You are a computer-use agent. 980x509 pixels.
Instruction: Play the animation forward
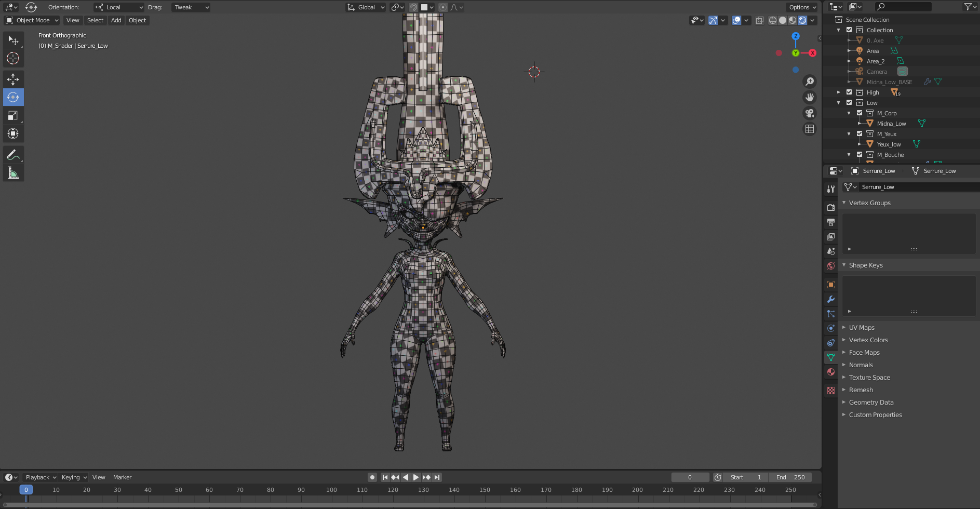click(x=416, y=477)
